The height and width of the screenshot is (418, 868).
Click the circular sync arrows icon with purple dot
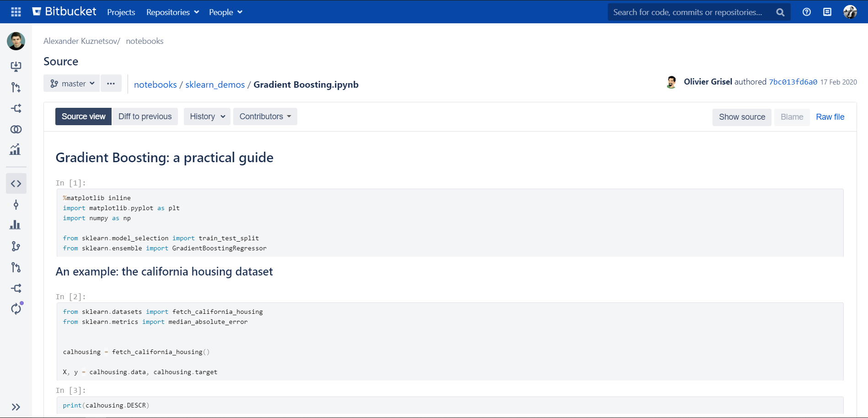(x=16, y=309)
